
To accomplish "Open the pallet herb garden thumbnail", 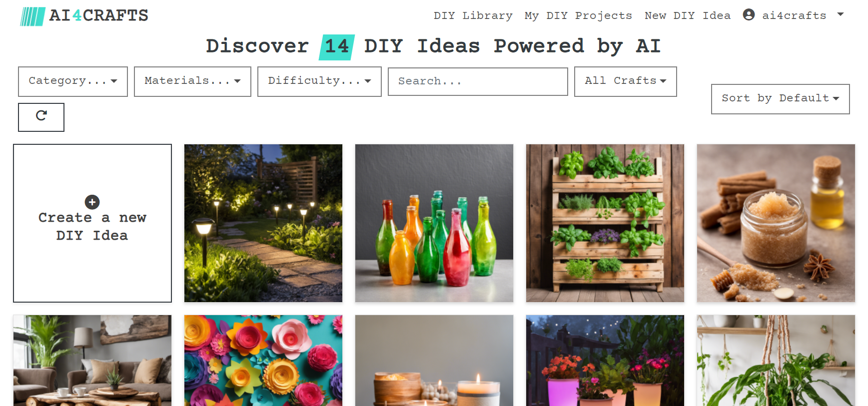I will coord(605,223).
